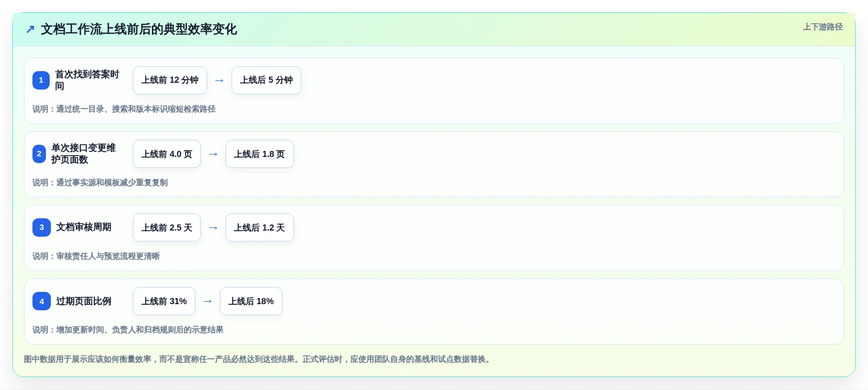Viewport: 868px width, 390px height.
Task: Click the 首次找到答案时间 metric label
Action: click(88, 80)
